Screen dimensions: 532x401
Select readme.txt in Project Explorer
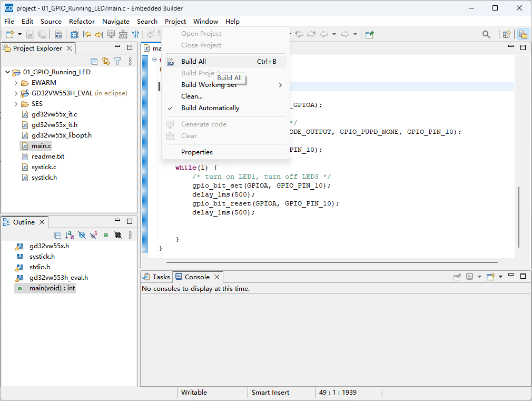click(47, 157)
